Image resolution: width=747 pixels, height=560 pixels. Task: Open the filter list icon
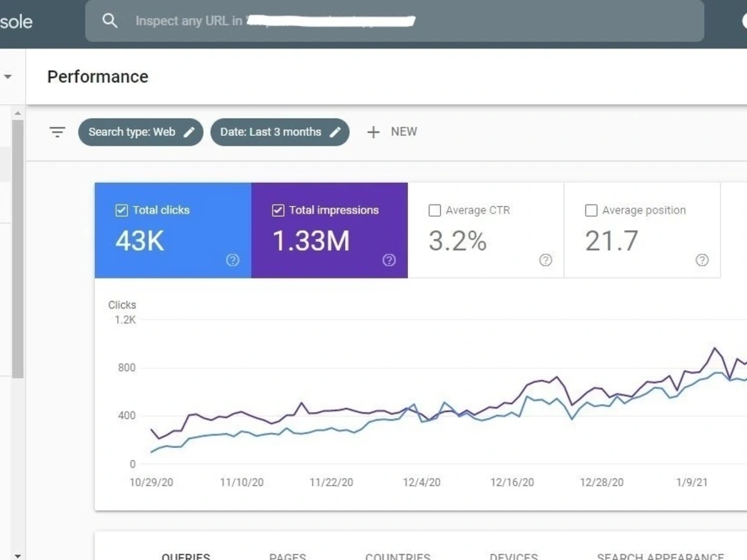58,132
